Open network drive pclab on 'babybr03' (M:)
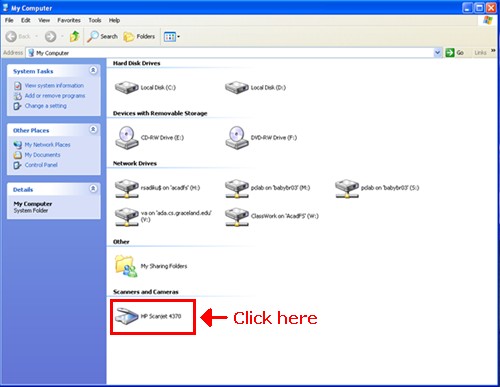The image size is (500, 387). point(237,188)
